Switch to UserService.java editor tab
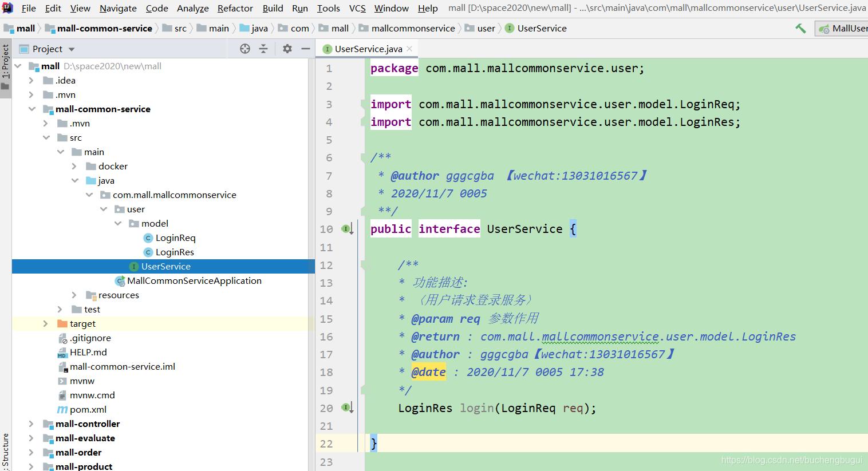The width and height of the screenshot is (868, 471). tap(368, 49)
